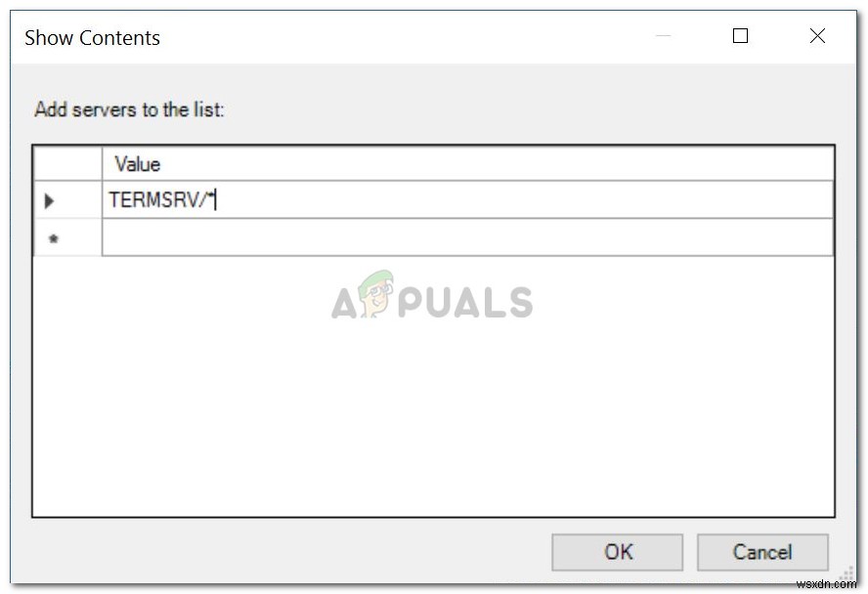868x594 pixels.
Task: Click the 'Add servers to the list:' label
Action: pos(130,109)
